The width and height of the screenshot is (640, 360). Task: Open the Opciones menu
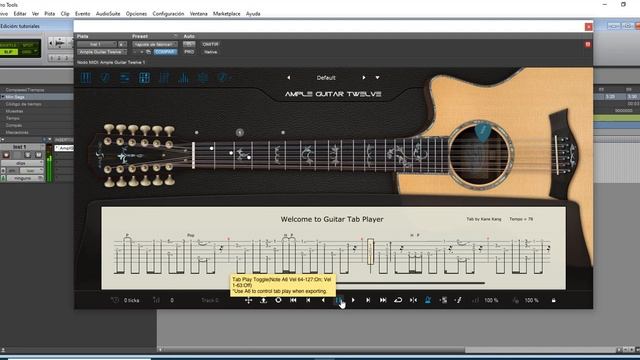(136, 13)
